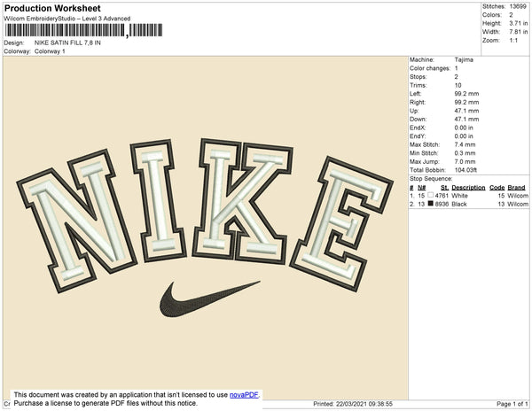Click the Description column header
The image size is (532, 411).
[468, 188]
